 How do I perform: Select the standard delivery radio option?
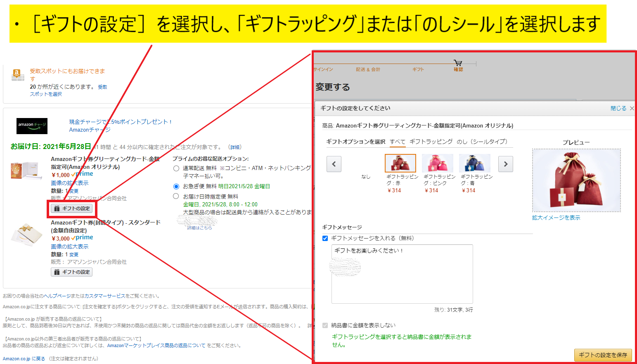(176, 168)
